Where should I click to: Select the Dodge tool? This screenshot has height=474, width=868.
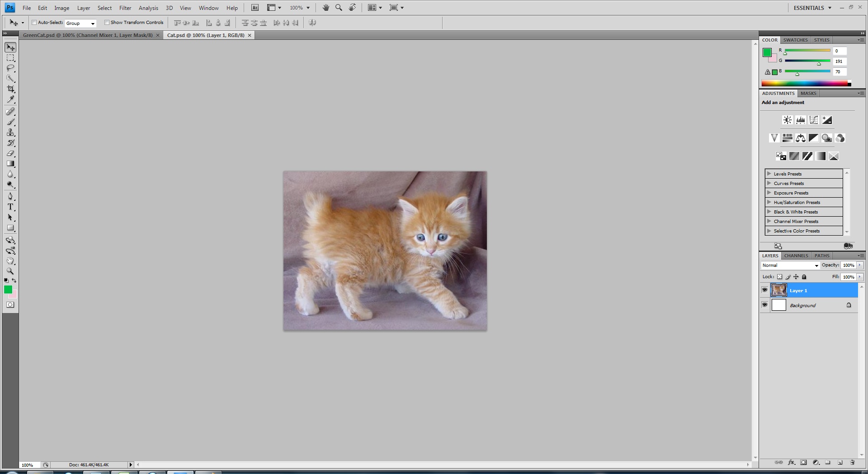coord(10,185)
